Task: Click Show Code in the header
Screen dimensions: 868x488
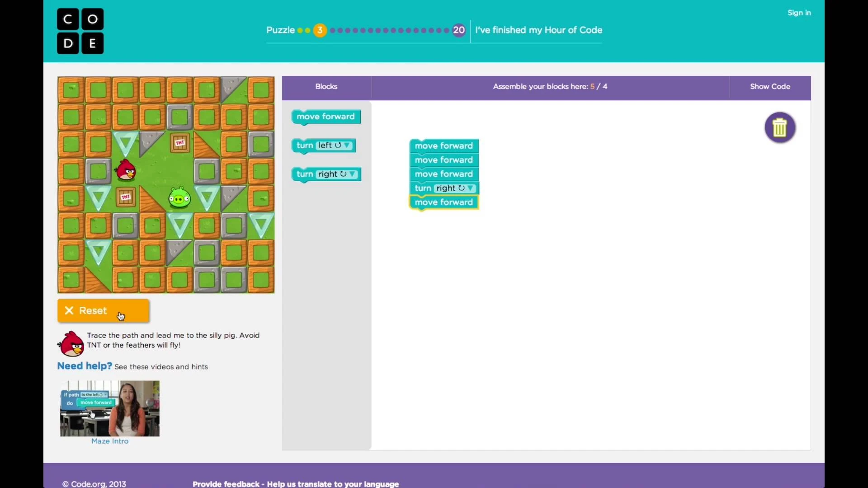Action: click(x=769, y=86)
